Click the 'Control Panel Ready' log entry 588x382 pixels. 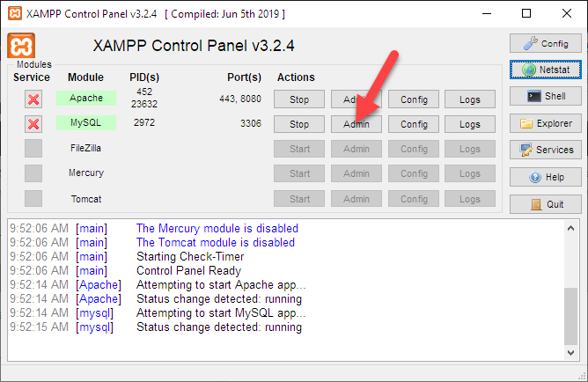tap(188, 271)
